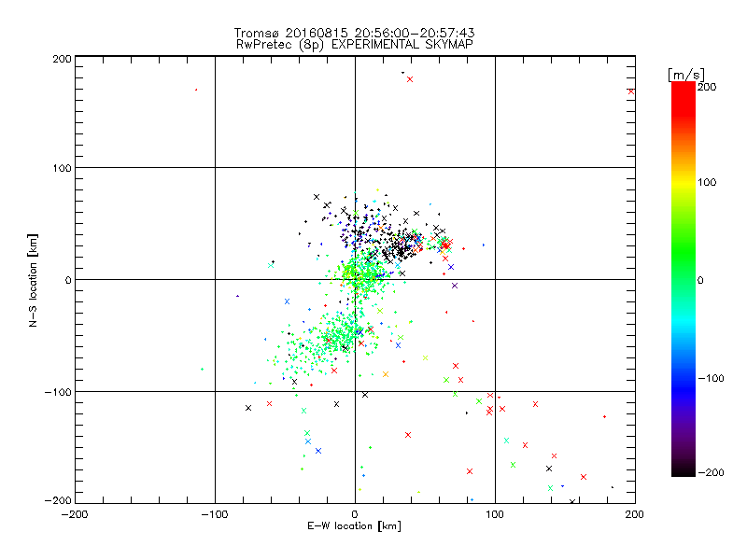The image size is (747, 560).
Task: Select the "-100" label on the colorbar
Action: [x=711, y=378]
